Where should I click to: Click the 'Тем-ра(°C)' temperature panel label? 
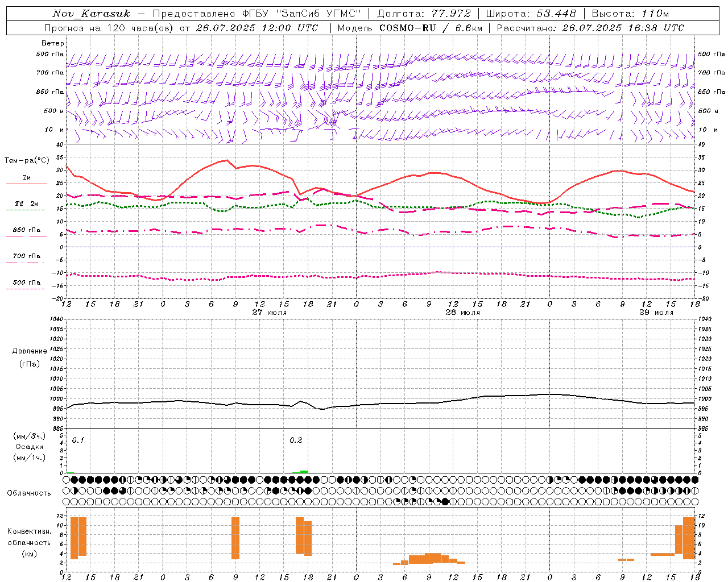click(27, 161)
